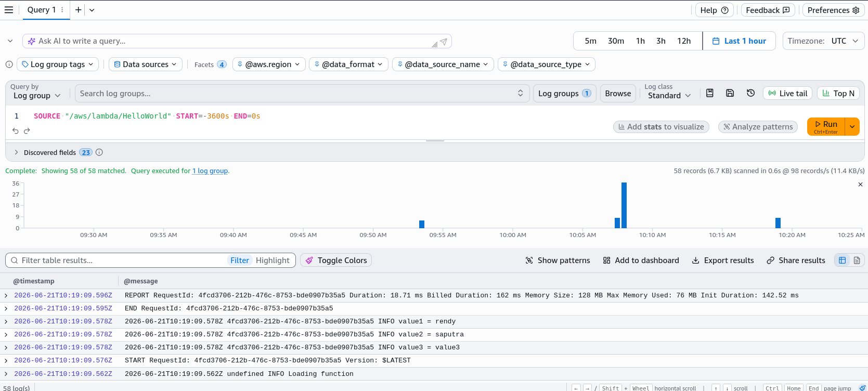The image size is (868, 391).
Task: Add a new query tab
Action: [x=78, y=10]
